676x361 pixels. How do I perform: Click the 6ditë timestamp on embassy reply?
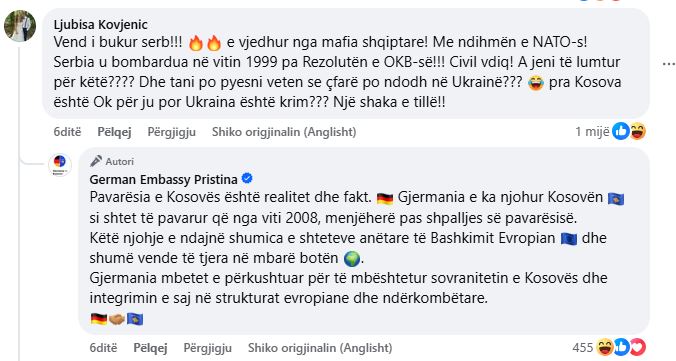[103, 348]
